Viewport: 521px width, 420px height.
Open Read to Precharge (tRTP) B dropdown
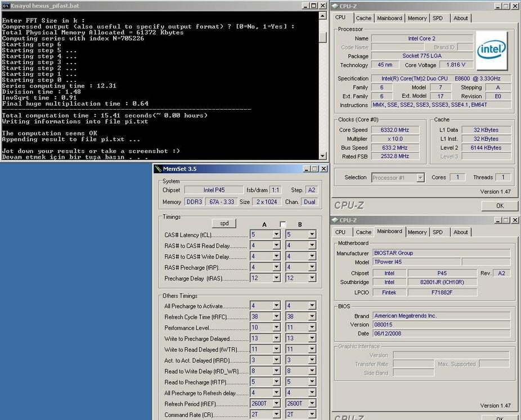click(x=312, y=382)
